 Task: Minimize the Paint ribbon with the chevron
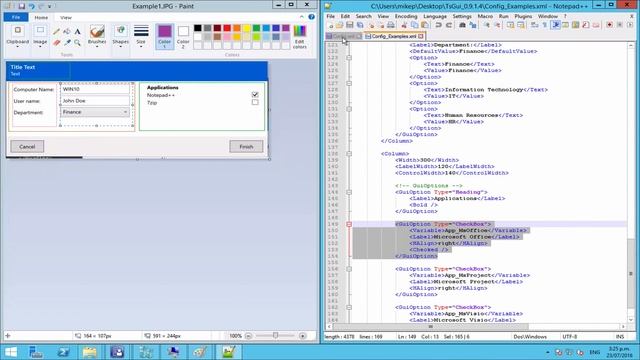302,17
